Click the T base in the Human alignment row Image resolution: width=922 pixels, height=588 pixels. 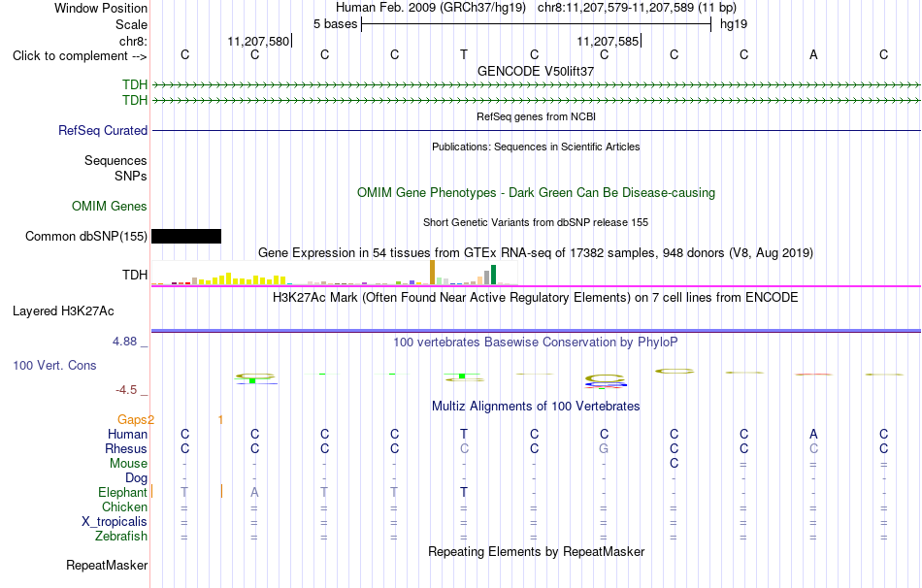464,435
